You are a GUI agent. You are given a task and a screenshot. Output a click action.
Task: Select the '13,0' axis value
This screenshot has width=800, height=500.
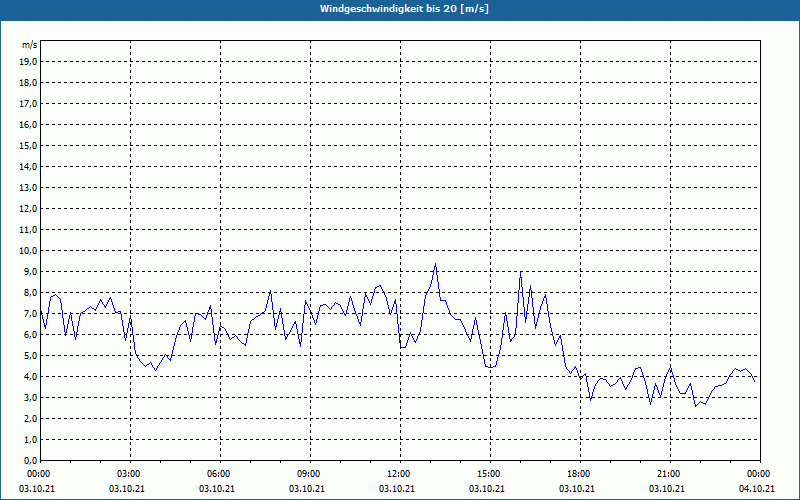pyautogui.click(x=28, y=188)
